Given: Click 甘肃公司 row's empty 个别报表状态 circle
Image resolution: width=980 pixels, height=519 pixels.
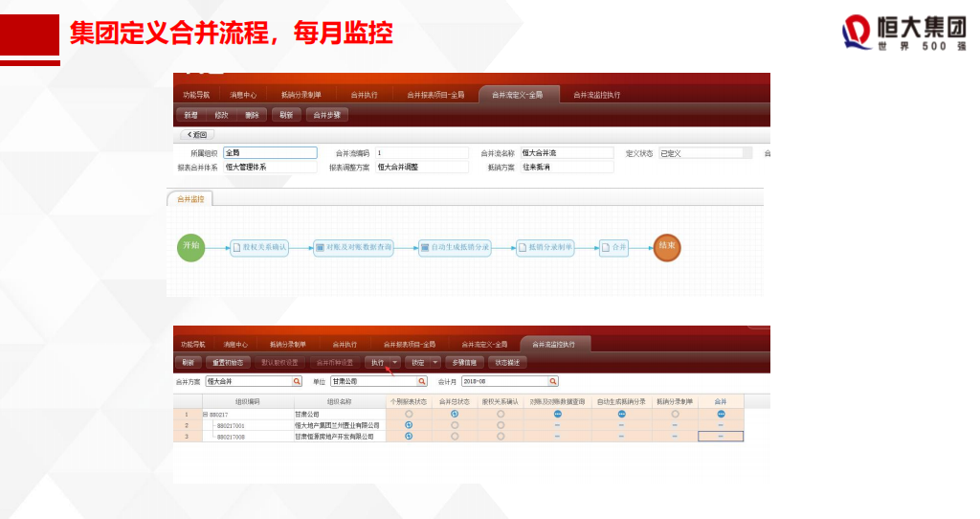Looking at the screenshot, I should tap(409, 414).
